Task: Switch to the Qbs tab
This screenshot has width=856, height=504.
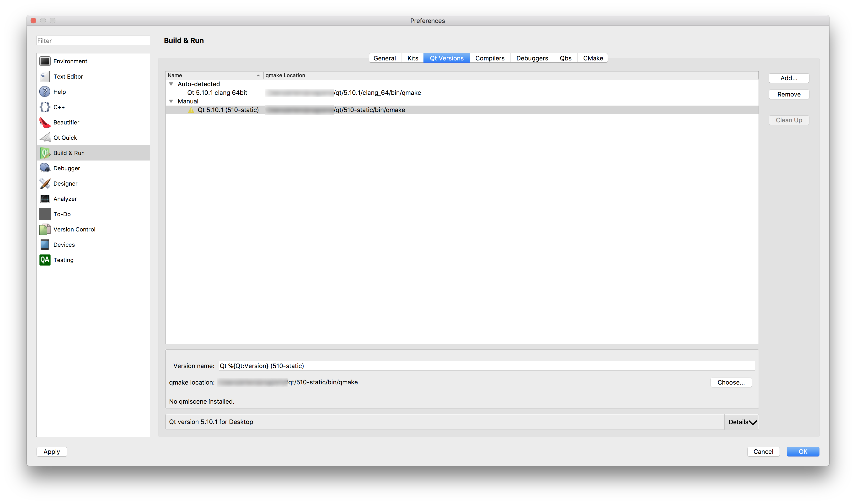Action: pos(566,58)
